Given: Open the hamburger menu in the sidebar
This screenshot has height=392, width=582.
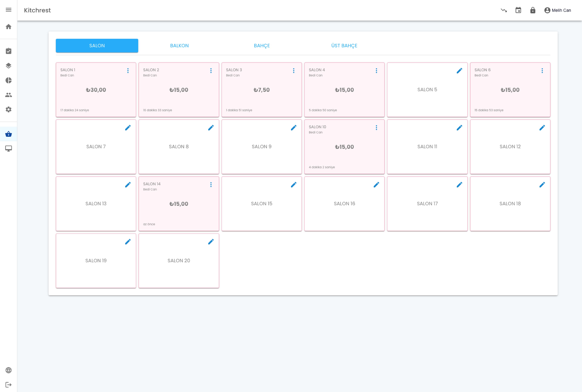Looking at the screenshot, I should 8,10.
